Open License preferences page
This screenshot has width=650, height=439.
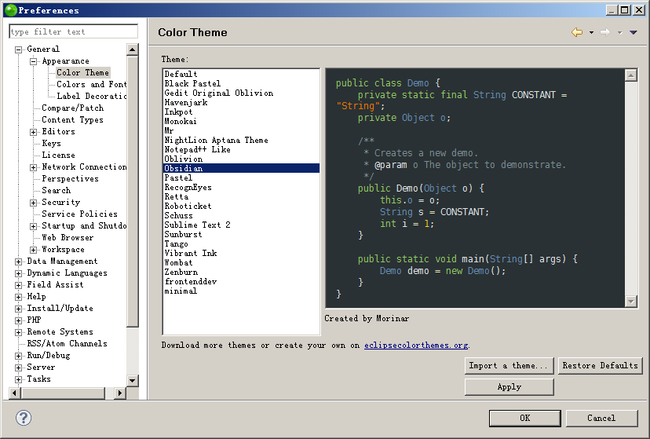pyautogui.click(x=58, y=155)
